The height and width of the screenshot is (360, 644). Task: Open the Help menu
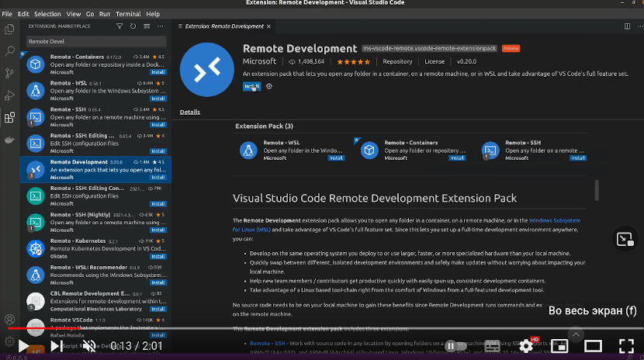coord(153,14)
